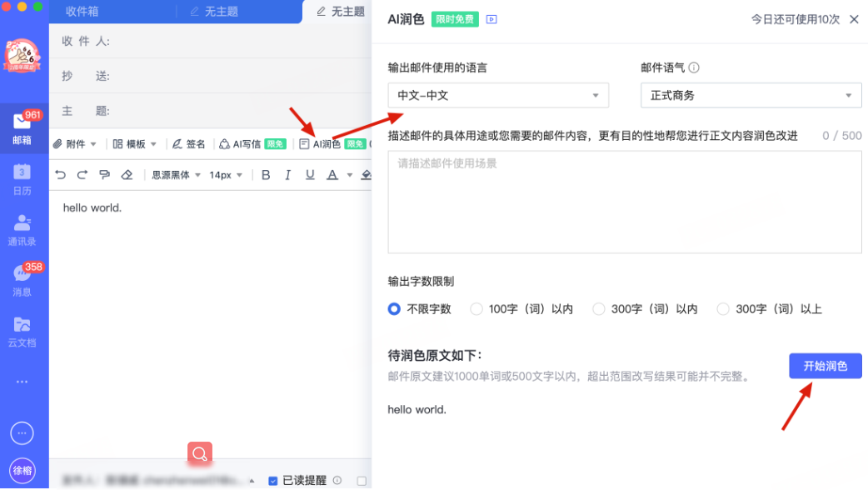Redo the edit in editor toolbar
This screenshot has height=490, width=868.
point(82,175)
